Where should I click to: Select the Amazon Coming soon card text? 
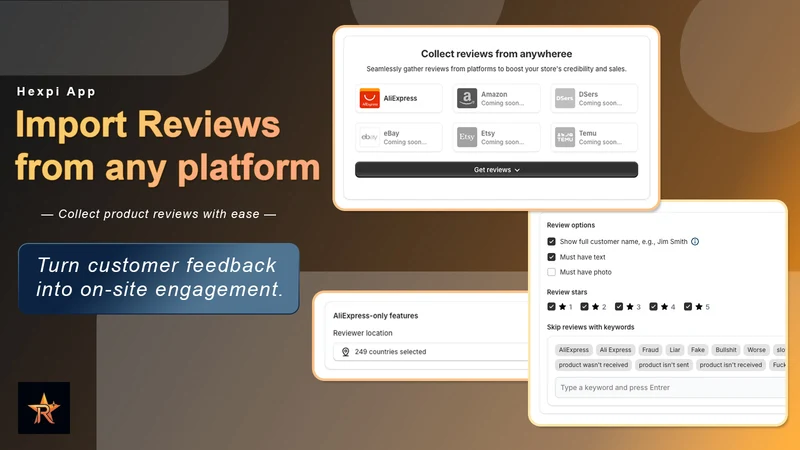(x=502, y=98)
